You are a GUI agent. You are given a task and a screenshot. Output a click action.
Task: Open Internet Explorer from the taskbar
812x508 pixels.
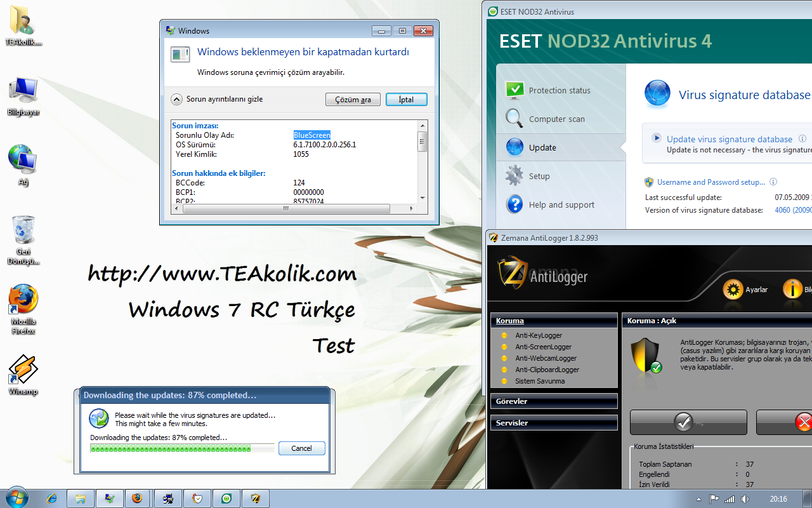pos(52,498)
